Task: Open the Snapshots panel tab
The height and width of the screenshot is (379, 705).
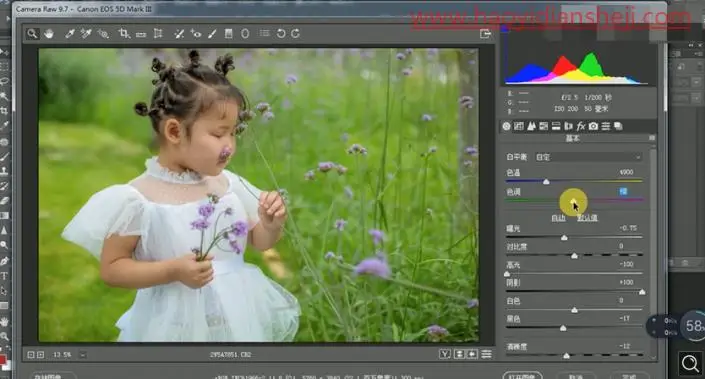Action: 618,126
